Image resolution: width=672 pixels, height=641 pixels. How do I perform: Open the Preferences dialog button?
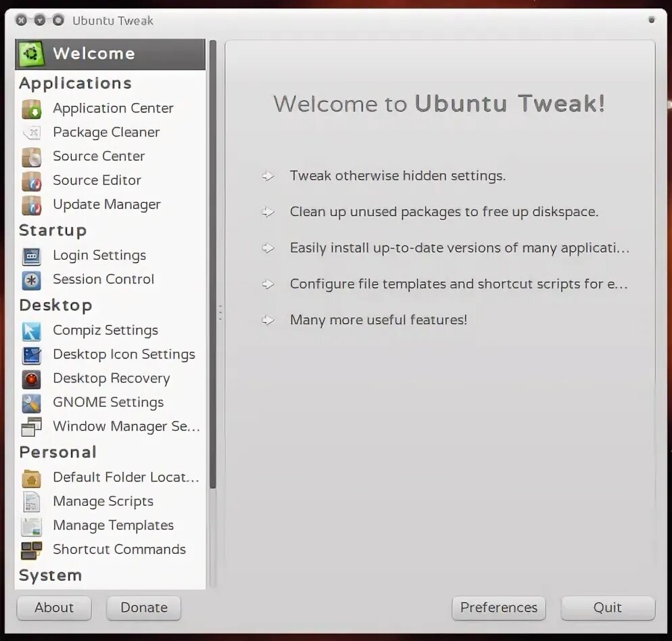(x=498, y=608)
